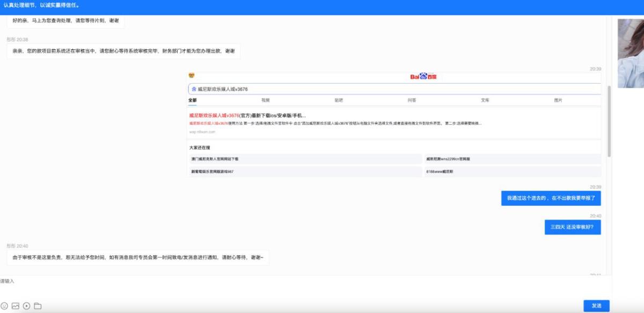Image resolution: width=644 pixels, height=313 pixels.
Task: Click the image upload icon
Action: (x=16, y=306)
